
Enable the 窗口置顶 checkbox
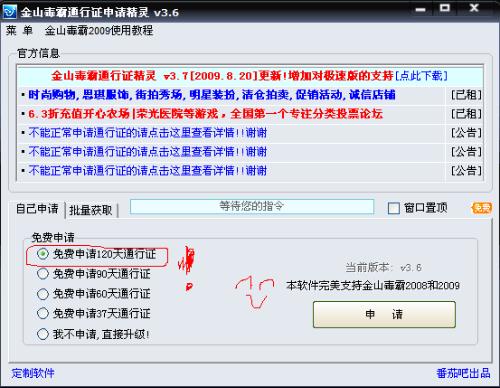(x=394, y=208)
